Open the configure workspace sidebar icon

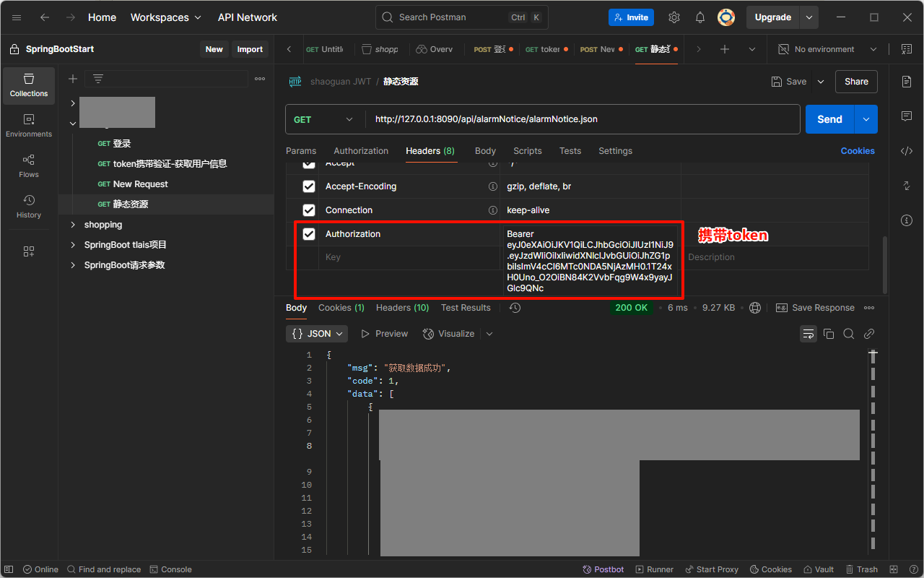click(x=29, y=251)
